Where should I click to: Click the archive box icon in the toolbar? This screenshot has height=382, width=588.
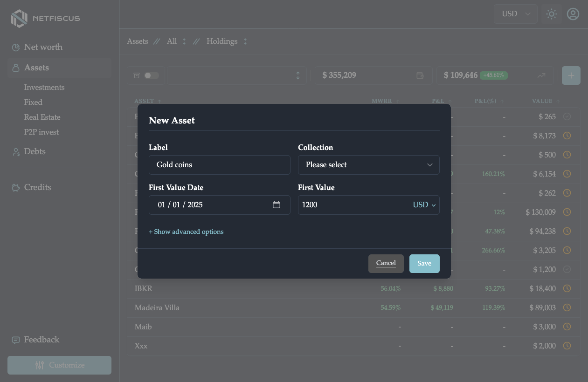tap(137, 75)
